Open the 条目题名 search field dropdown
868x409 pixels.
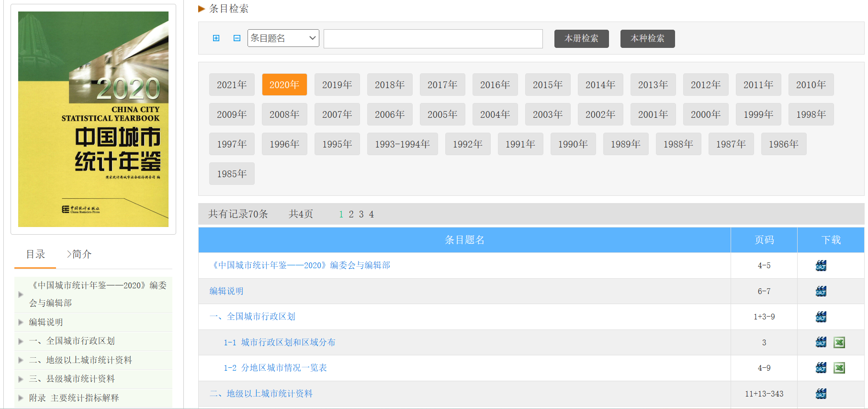tap(283, 38)
